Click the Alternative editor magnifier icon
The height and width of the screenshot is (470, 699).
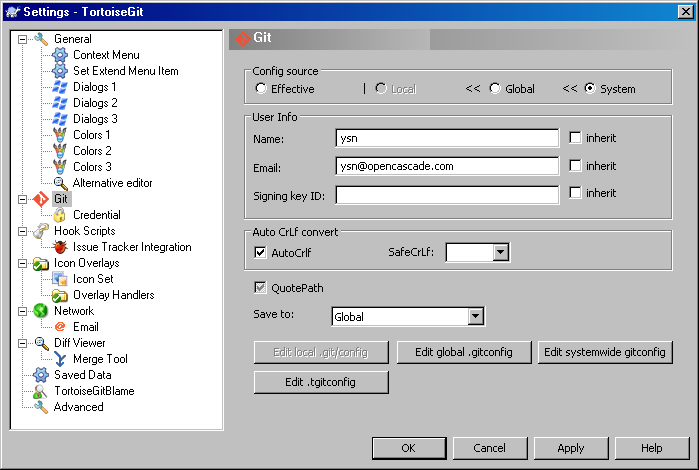59,183
